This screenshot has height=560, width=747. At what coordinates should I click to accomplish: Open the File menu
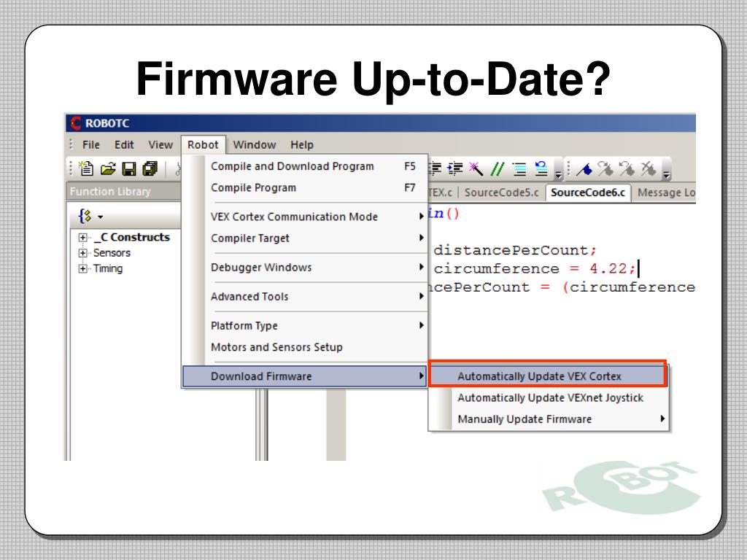click(91, 145)
